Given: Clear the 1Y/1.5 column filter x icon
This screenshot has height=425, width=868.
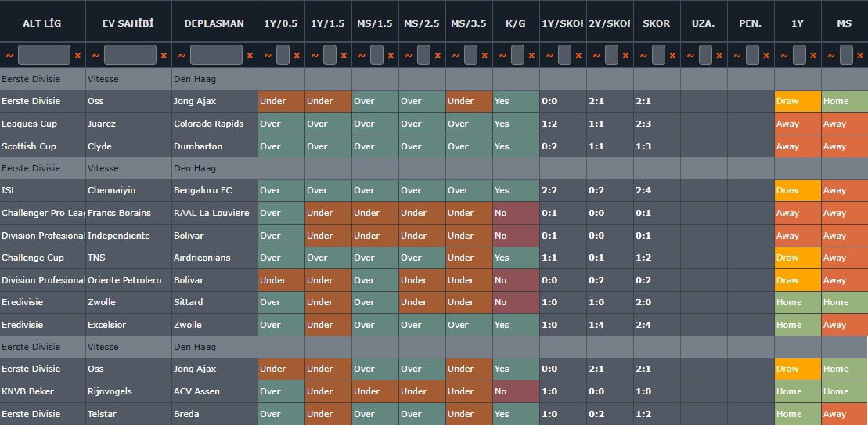Looking at the screenshot, I should click(x=344, y=56).
